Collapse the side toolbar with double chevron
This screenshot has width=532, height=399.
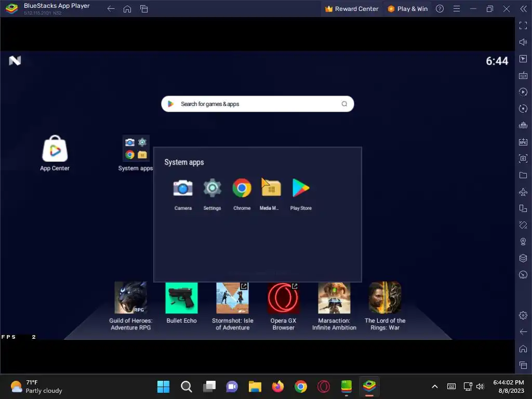pyautogui.click(x=524, y=9)
